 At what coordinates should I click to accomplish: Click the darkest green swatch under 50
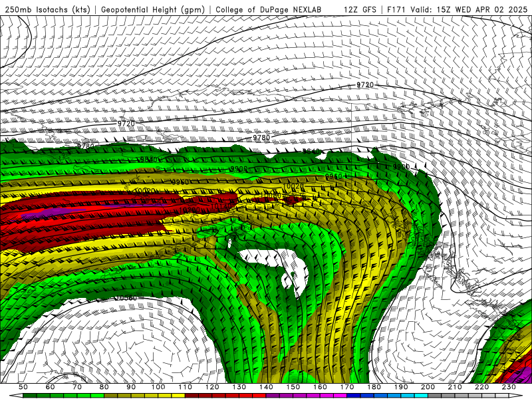[30, 396]
